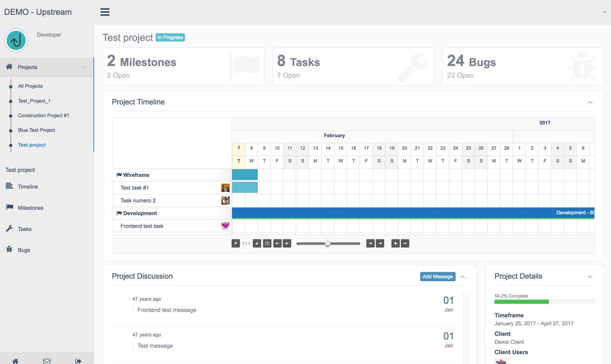The height and width of the screenshot is (364, 611).
Task: Click the timeline zoom slider handle
Action: pyautogui.click(x=327, y=243)
